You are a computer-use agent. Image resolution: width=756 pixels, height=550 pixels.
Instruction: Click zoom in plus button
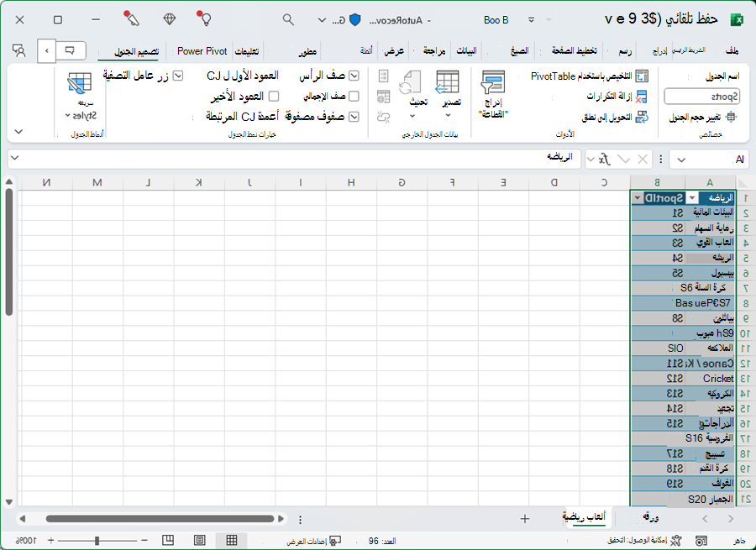pyautogui.click(x=50, y=541)
